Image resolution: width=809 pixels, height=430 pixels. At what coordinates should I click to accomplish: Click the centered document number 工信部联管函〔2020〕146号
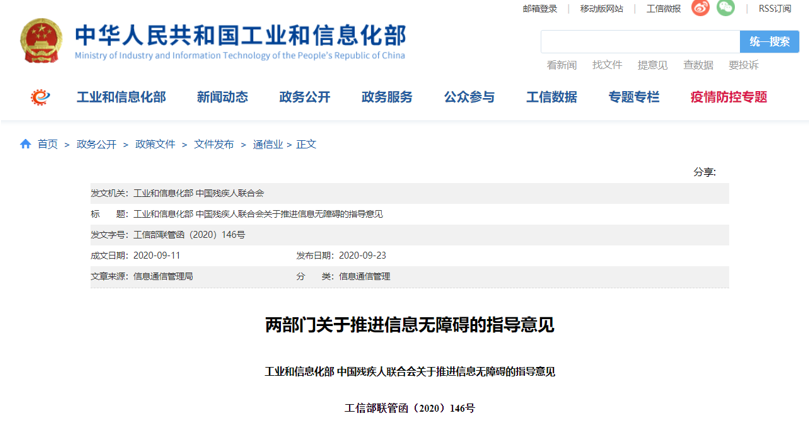[410, 408]
